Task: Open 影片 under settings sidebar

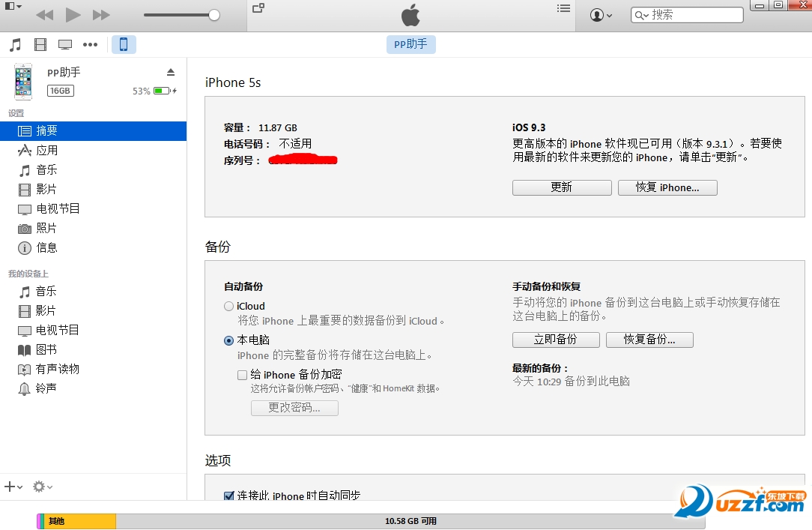Action: [93, 189]
